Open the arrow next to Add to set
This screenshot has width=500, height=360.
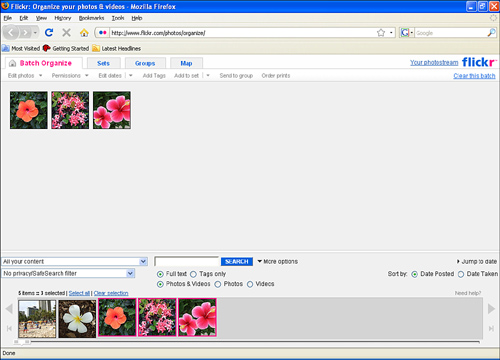[208, 76]
